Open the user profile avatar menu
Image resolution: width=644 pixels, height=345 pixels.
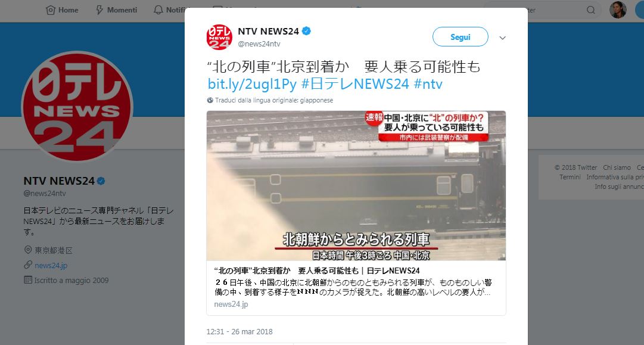tap(618, 10)
